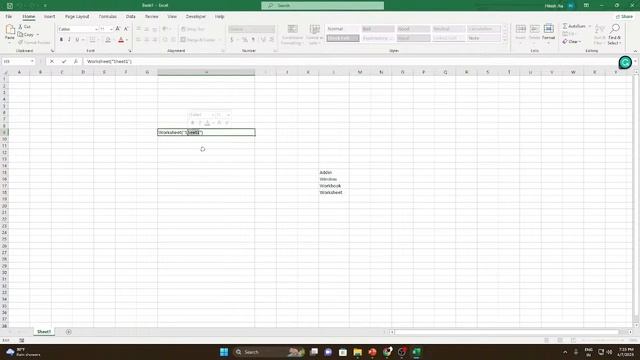Increase the font size
Viewport: 640px width, 360px height.
pos(118,29)
